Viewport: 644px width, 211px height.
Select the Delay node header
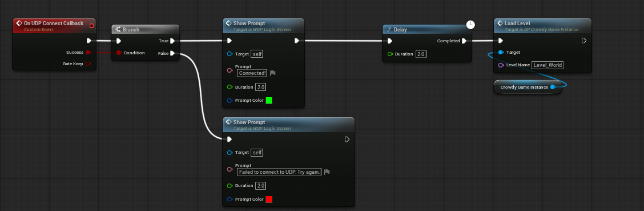tap(426, 30)
